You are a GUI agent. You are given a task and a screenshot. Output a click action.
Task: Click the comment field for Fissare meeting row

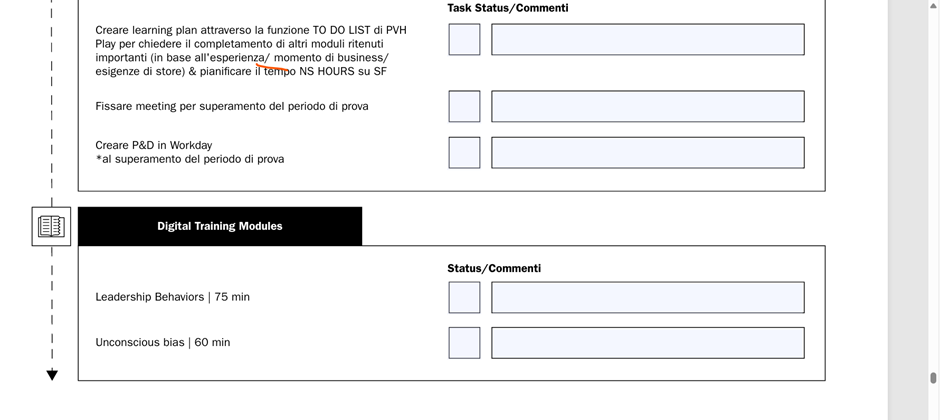(648, 107)
